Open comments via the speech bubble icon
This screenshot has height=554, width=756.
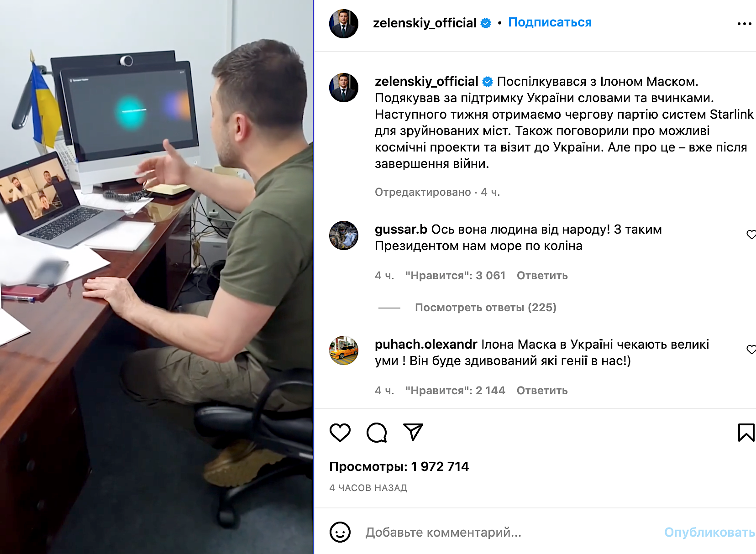pos(377,432)
